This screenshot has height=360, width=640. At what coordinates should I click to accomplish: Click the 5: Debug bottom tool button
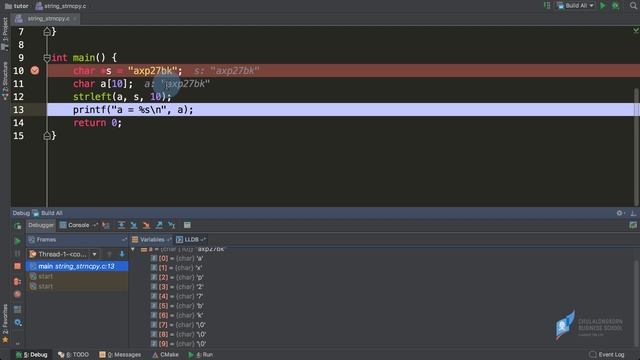click(31, 355)
